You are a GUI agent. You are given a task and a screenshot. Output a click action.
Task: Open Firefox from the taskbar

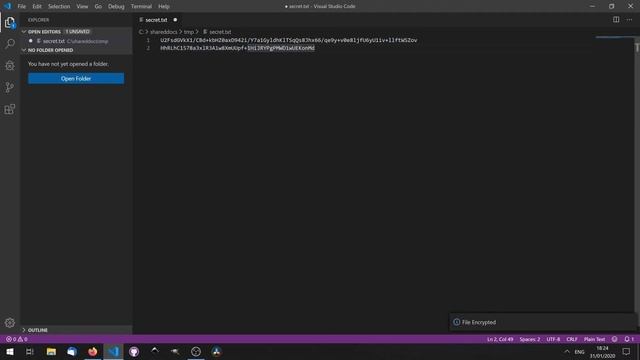[x=93, y=351]
